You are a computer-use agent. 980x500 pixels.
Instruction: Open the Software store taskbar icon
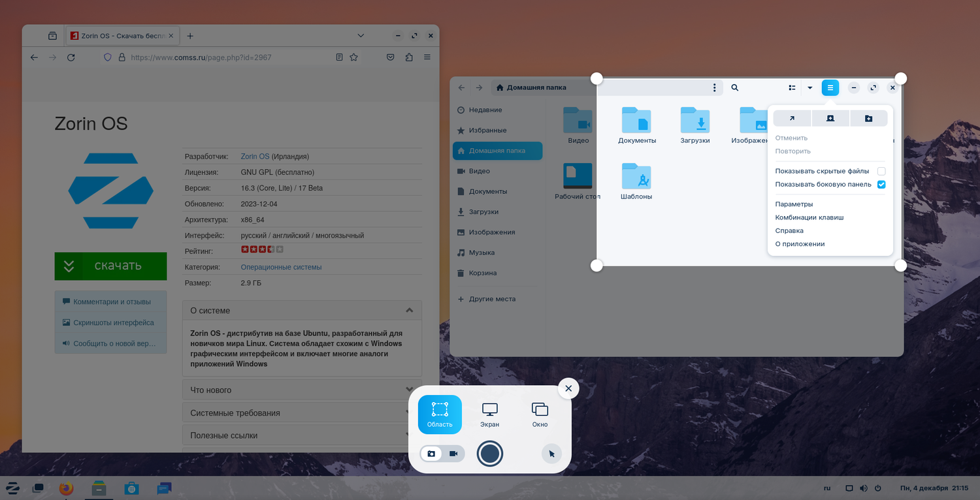[x=131, y=488]
